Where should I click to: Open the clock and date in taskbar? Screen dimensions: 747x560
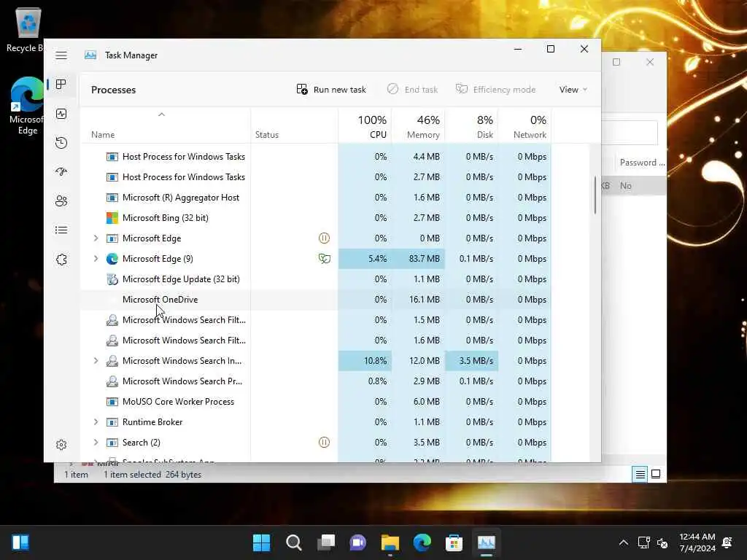coord(697,542)
